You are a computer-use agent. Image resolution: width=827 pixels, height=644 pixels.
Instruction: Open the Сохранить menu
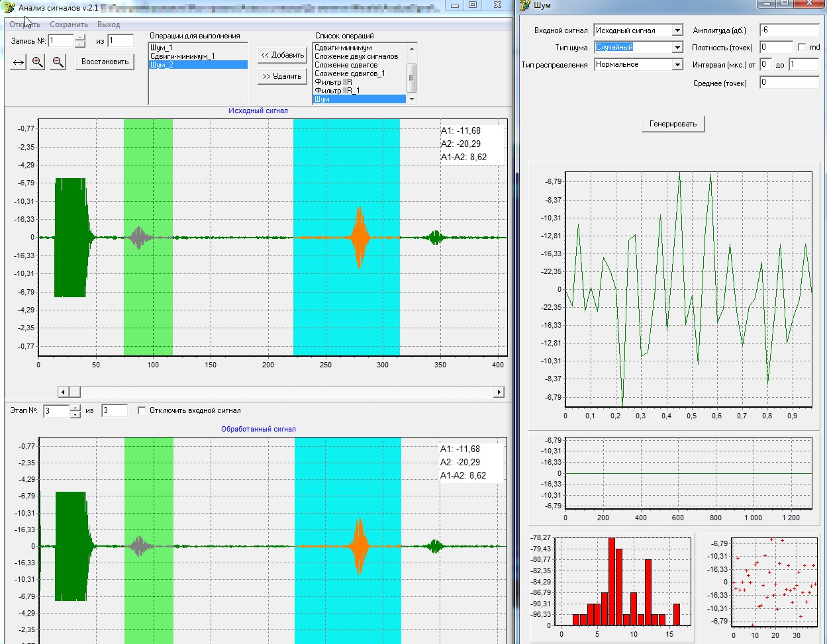click(69, 24)
